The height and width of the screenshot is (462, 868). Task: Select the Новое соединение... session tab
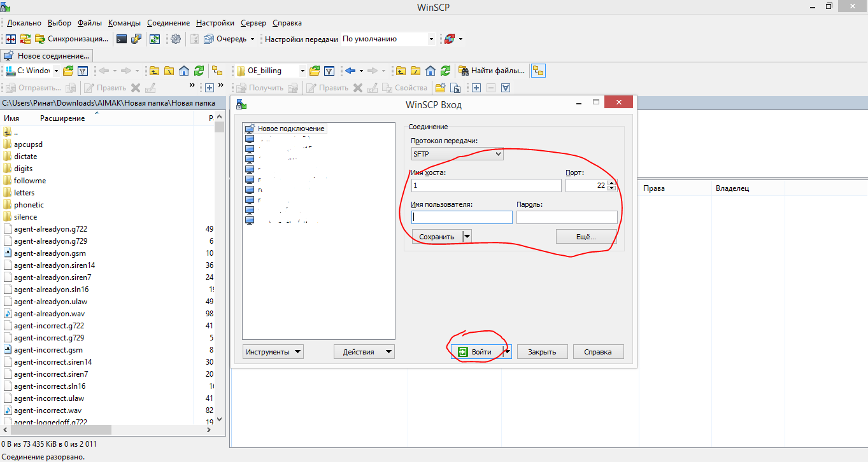coord(47,56)
